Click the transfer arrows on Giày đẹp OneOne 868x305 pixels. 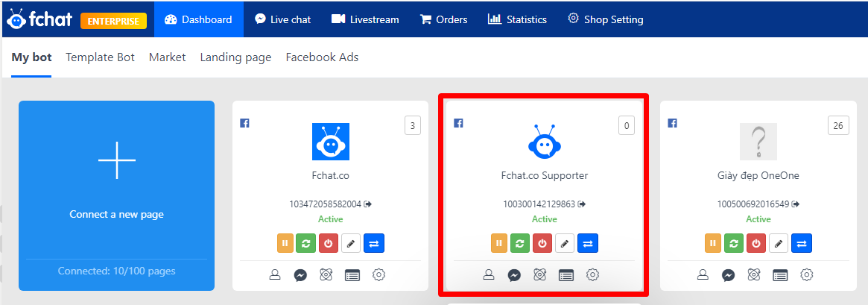tap(802, 243)
